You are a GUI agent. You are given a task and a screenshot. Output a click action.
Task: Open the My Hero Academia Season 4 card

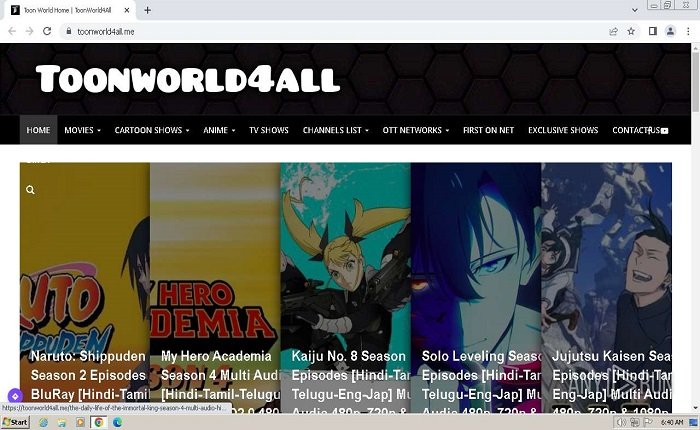[x=215, y=288]
